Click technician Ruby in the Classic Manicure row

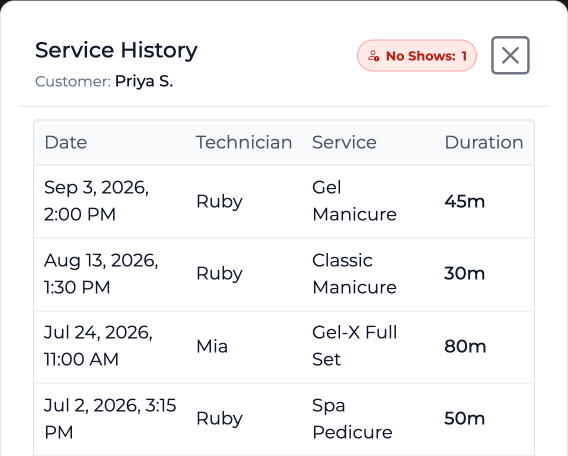coord(219,273)
